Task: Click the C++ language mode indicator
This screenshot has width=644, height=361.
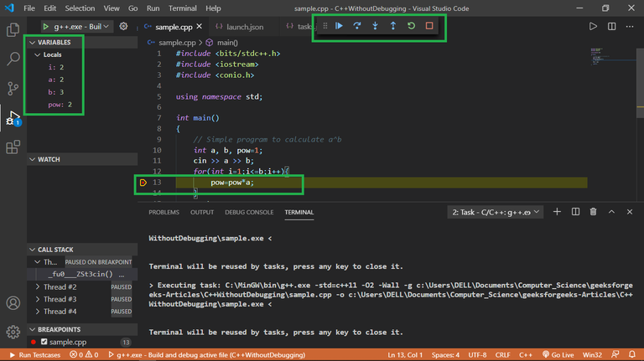Action: coord(525,355)
